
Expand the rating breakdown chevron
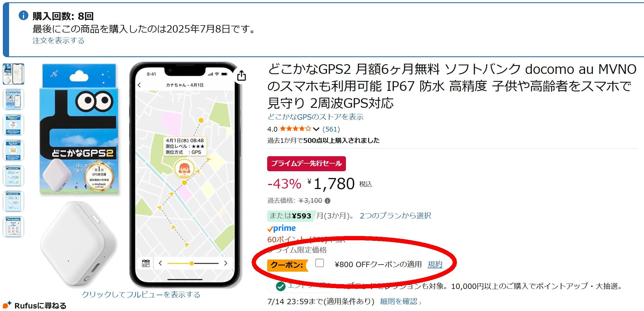coord(316,129)
